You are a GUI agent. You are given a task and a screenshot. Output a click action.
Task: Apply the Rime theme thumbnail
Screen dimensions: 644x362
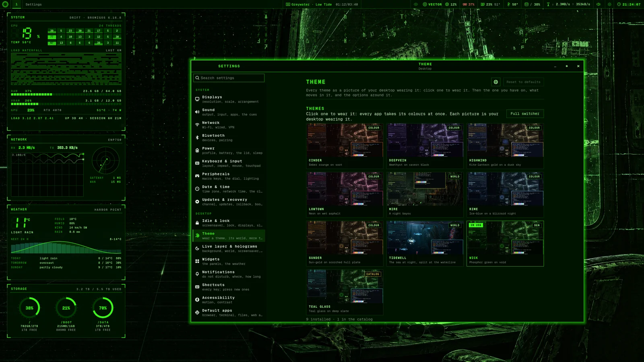(505, 195)
